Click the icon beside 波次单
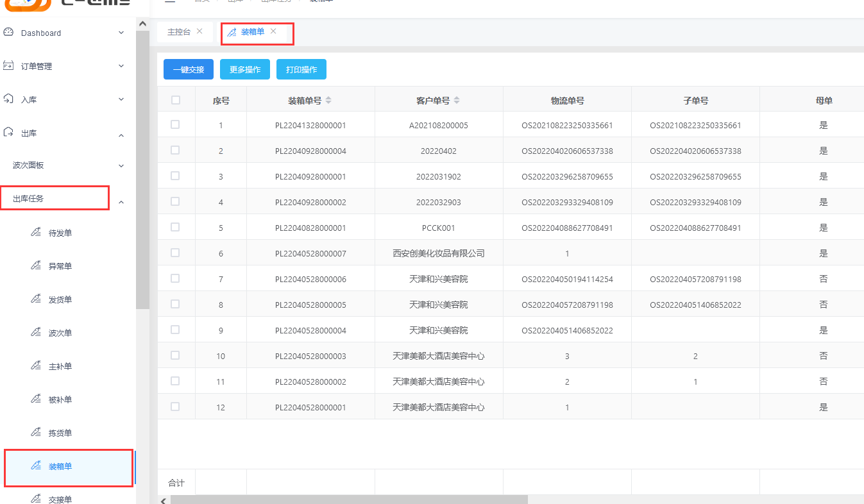Screen dimensions: 864x504 [x=36, y=332]
